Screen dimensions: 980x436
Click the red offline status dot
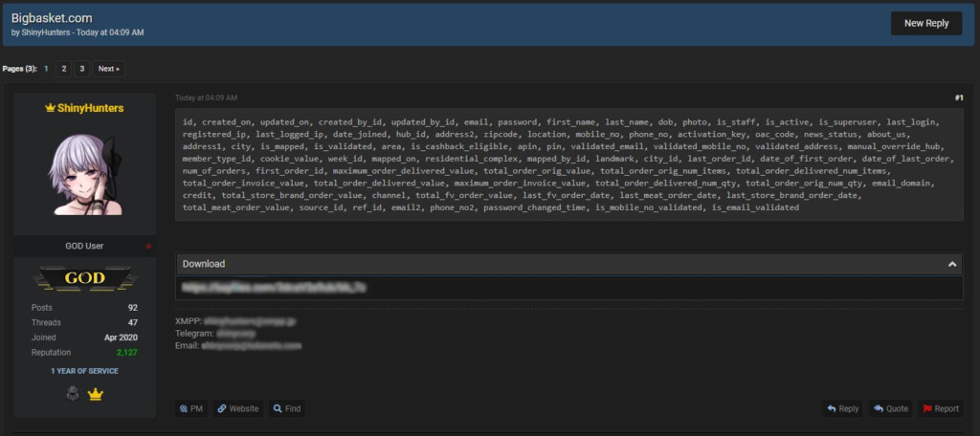[x=148, y=246]
